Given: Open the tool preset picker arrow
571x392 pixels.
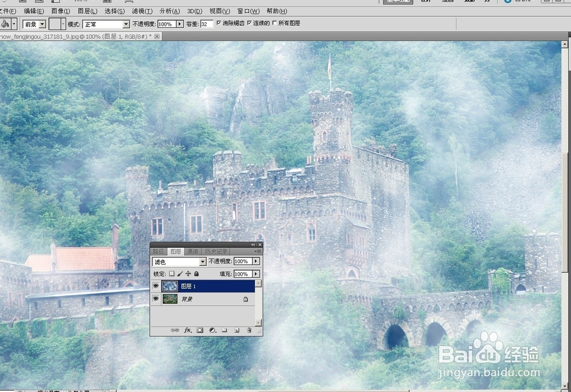Looking at the screenshot, I should [x=14, y=24].
